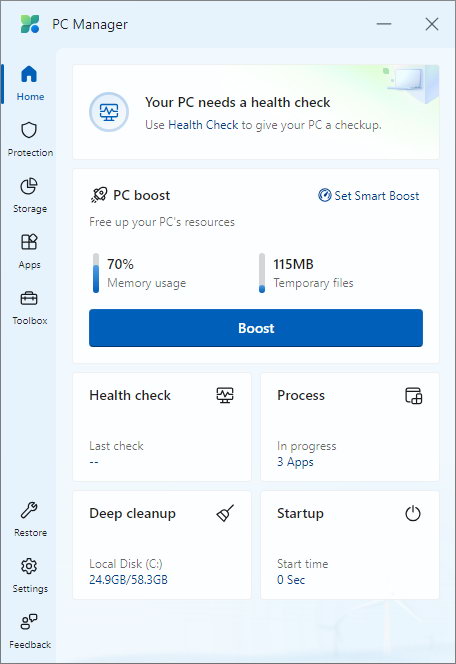Close the PC Manager window
456x664 pixels.
[x=431, y=24]
